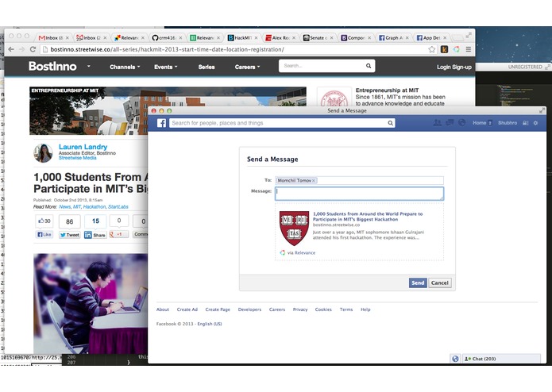Click the BostInno search magnifier icon

click(x=369, y=66)
